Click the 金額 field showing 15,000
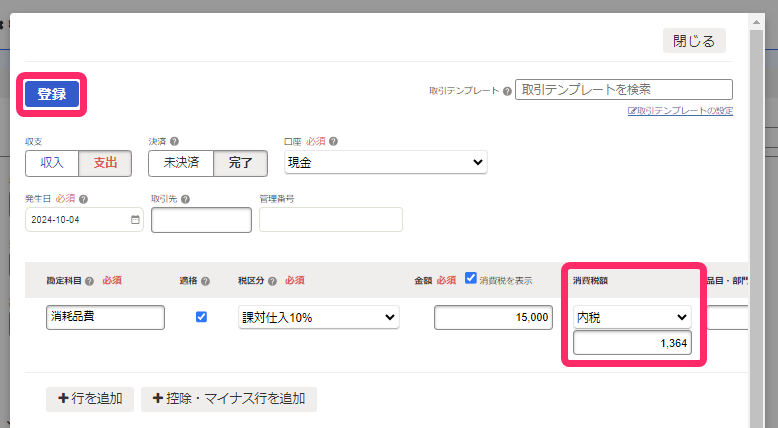778x428 pixels. point(493,317)
